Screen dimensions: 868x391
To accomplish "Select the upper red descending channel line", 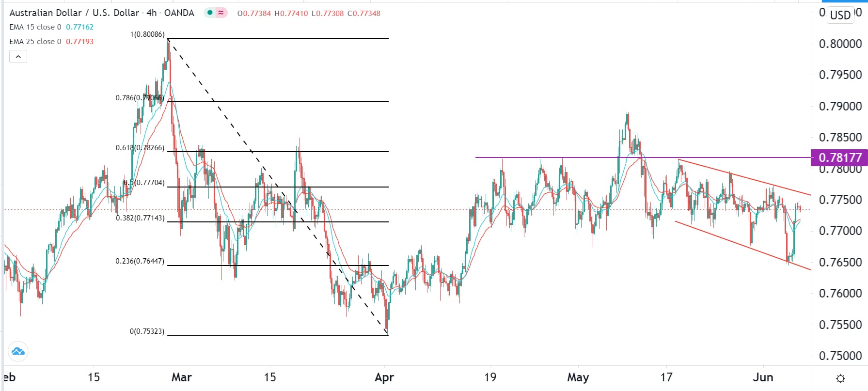I will tap(744, 177).
